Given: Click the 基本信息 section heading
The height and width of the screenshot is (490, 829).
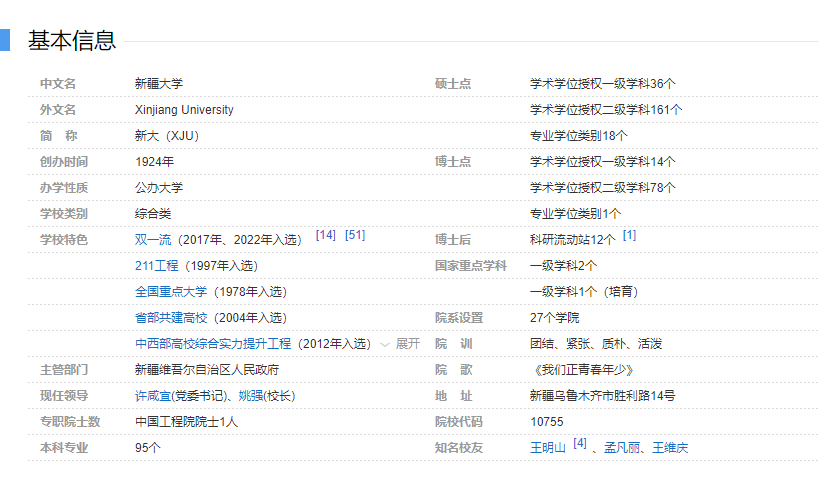Looking at the screenshot, I should click(x=72, y=41).
